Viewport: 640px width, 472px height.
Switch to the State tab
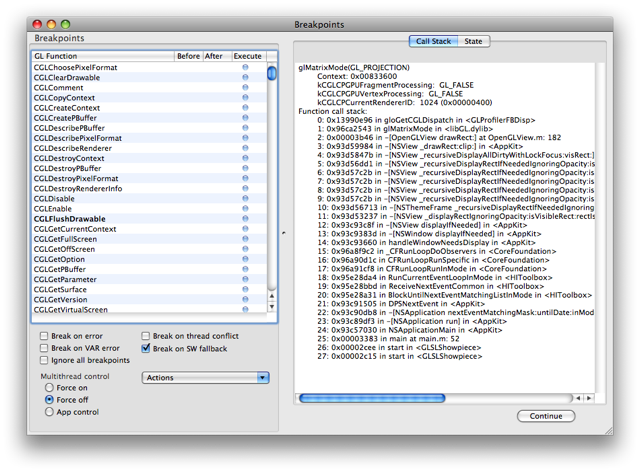(474, 41)
